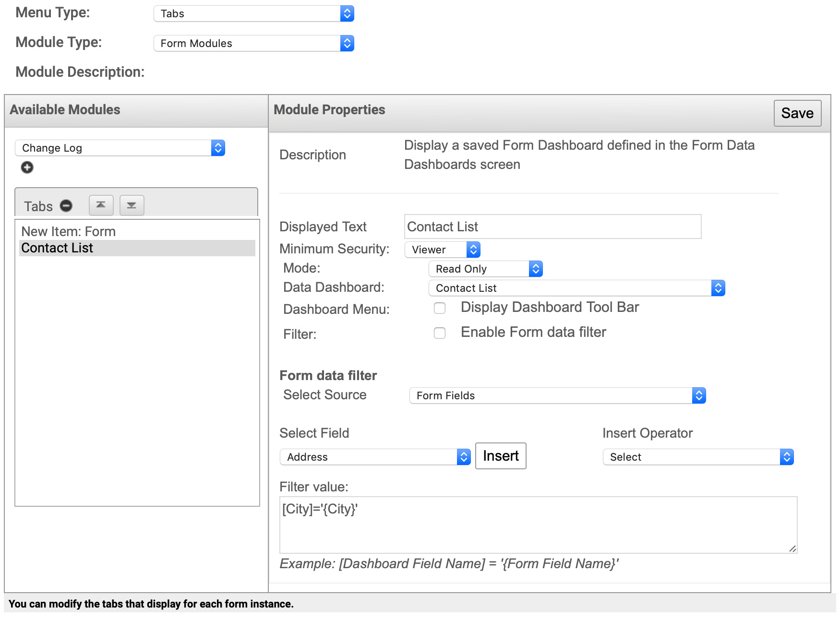
Task: Enable Form data filter checkbox
Action: [x=440, y=333]
